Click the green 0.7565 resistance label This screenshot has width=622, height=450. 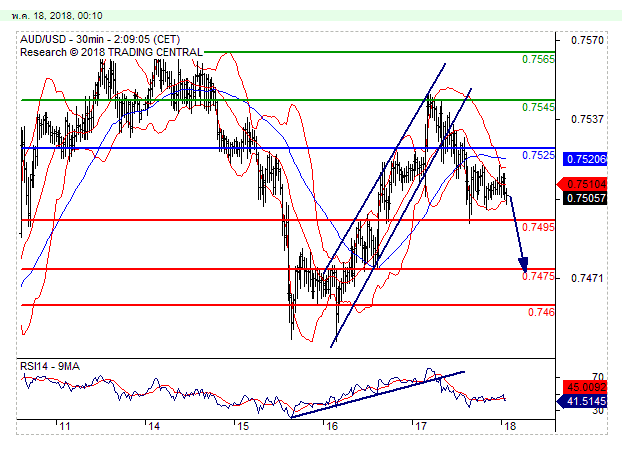tap(538, 60)
